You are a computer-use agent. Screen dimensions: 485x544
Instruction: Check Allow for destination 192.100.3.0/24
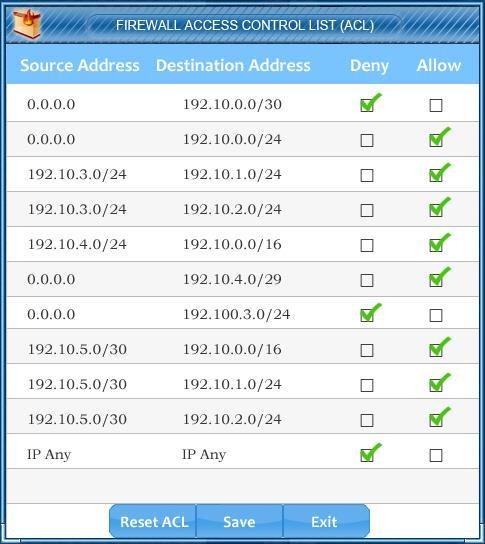pyautogui.click(x=436, y=315)
